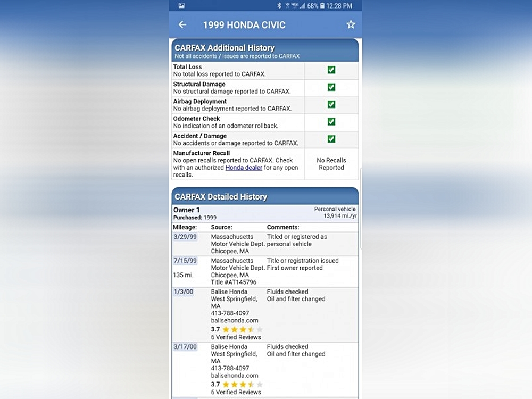Call 413-788-4097 from the 3/17/00 entry

pyautogui.click(x=230, y=368)
